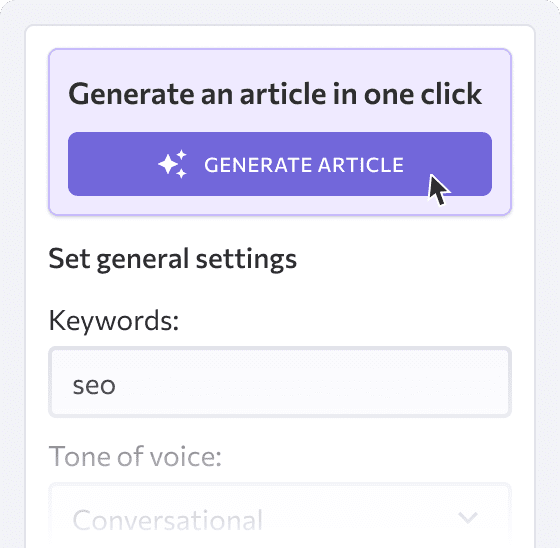Click the small top star of the sparkle icon

[x=182, y=155]
